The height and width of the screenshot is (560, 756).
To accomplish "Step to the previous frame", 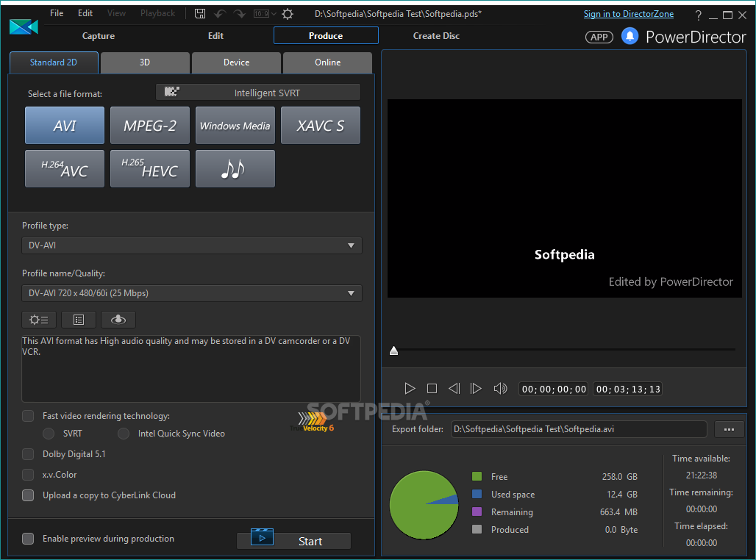I will 454,389.
